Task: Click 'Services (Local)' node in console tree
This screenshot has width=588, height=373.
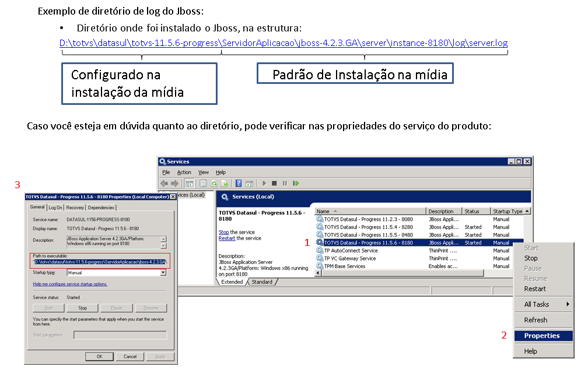Action: point(191,195)
